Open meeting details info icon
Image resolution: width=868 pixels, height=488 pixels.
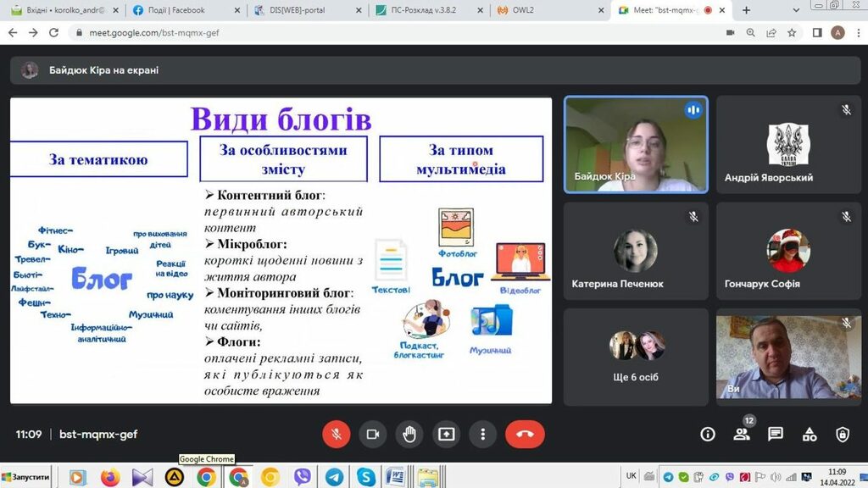[x=708, y=435]
